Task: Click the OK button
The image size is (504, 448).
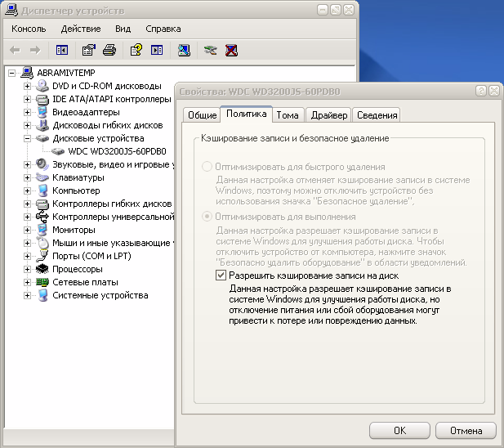Action: 399,431
